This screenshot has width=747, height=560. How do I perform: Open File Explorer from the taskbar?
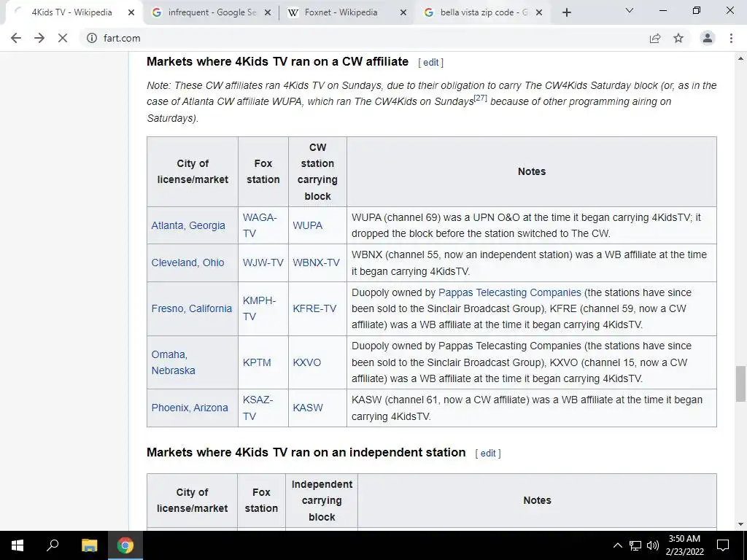tap(89, 545)
